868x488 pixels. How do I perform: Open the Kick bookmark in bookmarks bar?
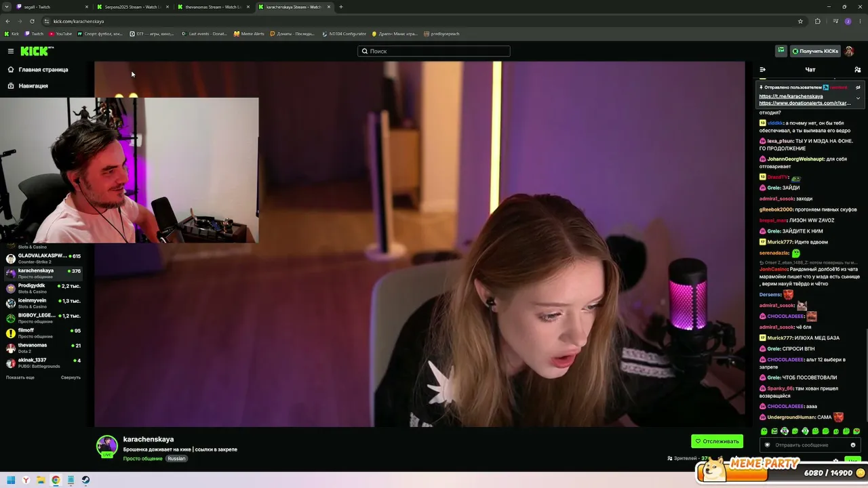(12, 34)
